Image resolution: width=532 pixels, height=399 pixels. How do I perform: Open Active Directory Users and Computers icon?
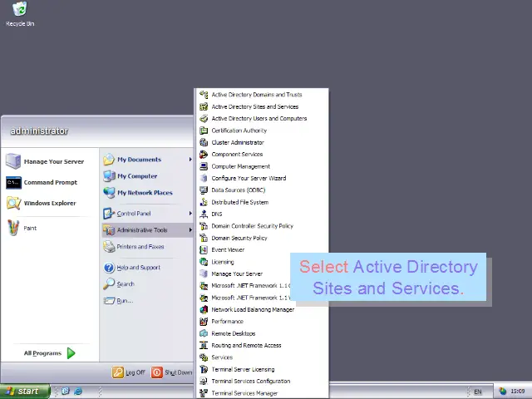[204, 118]
